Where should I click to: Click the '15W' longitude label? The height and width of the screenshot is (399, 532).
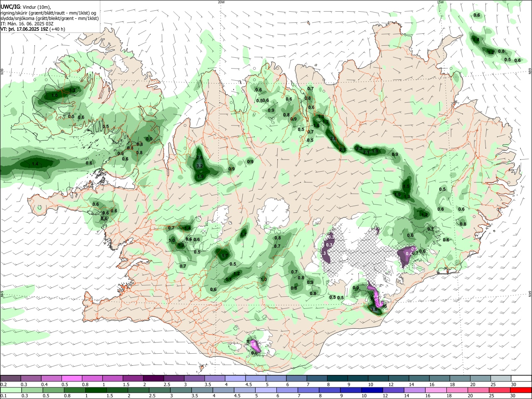[x=440, y=2]
